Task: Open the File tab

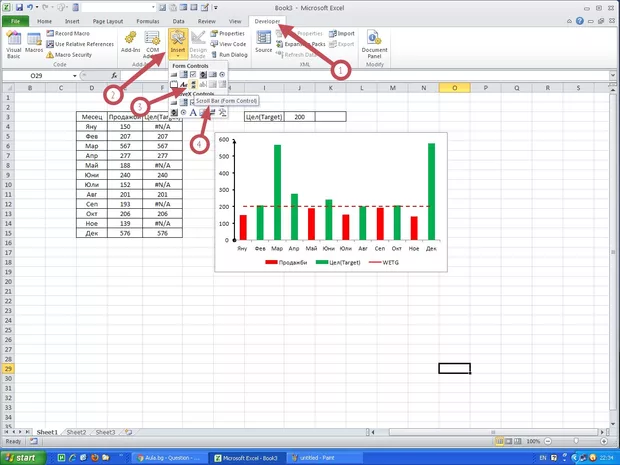Action: [x=15, y=21]
